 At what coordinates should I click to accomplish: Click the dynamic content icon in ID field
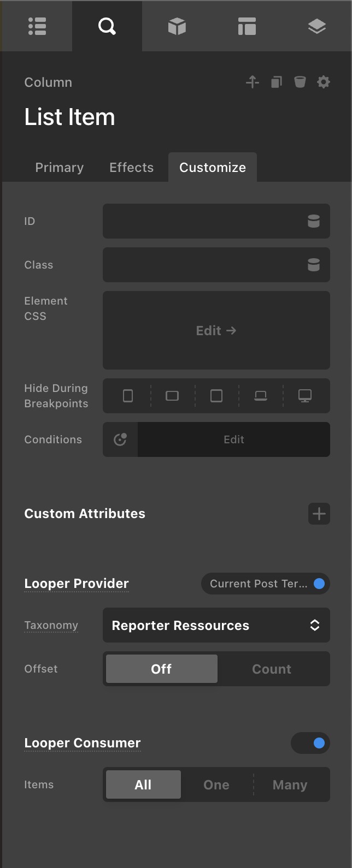pos(314,221)
